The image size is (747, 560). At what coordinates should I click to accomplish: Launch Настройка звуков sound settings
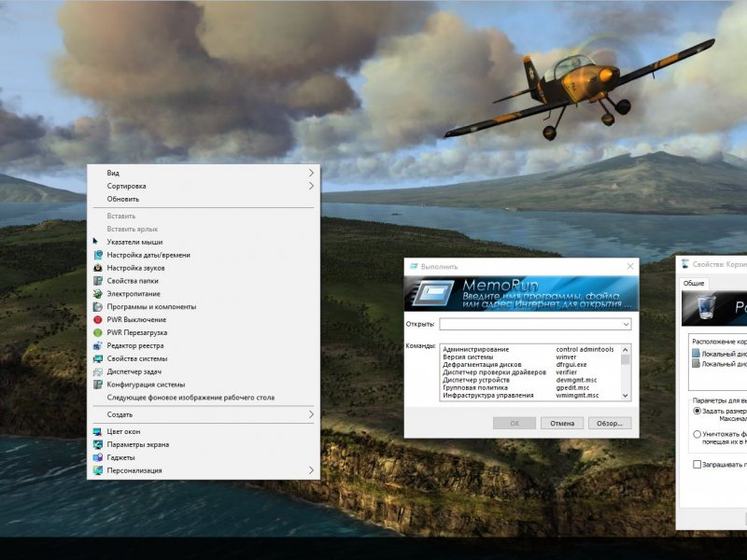204,268
